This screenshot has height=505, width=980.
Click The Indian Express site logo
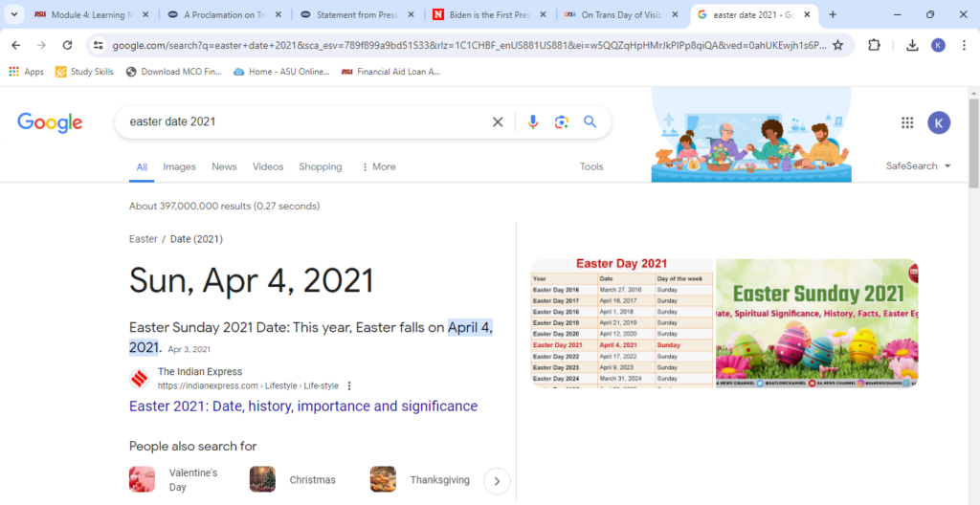click(140, 379)
